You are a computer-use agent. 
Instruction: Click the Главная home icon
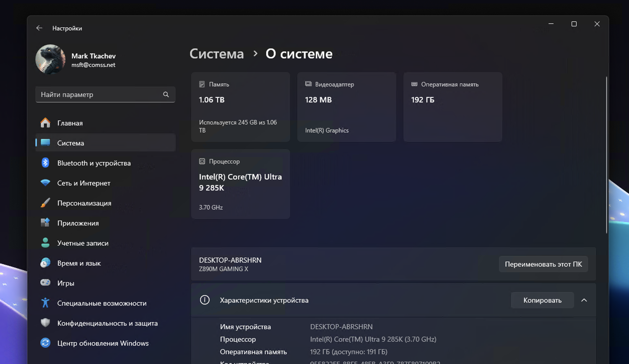click(45, 123)
